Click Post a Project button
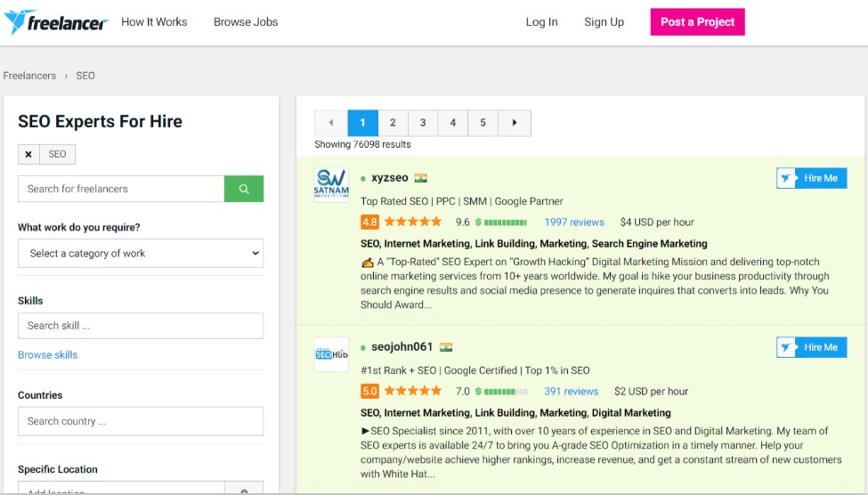Image resolution: width=868 pixels, height=495 pixels. click(697, 22)
